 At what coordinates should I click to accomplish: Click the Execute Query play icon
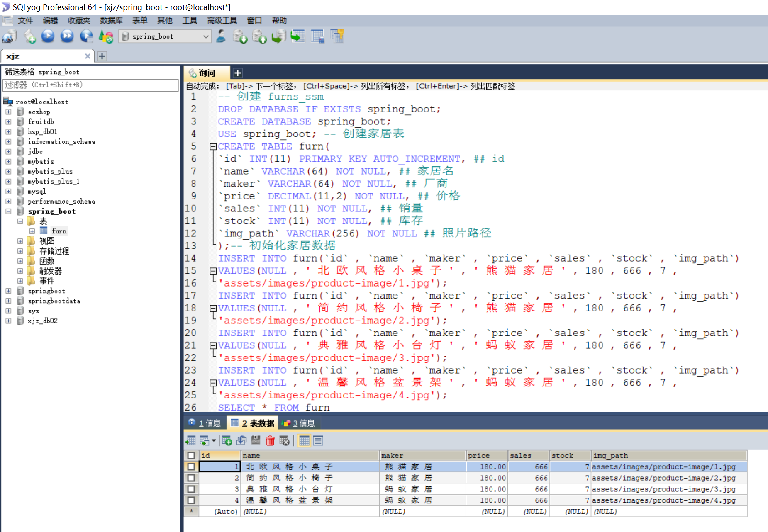click(x=48, y=36)
